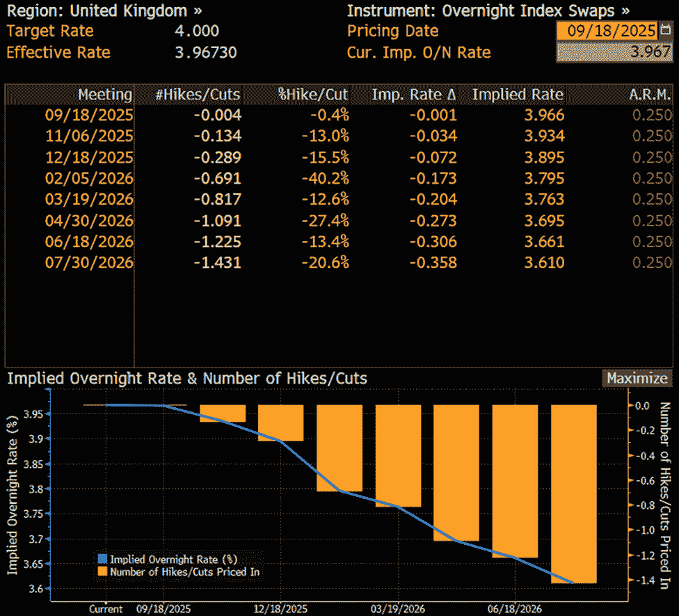Open the Instrument: Overnight Index Swaps selector
Image resolution: width=679 pixels, height=616 pixels.
click(488, 10)
